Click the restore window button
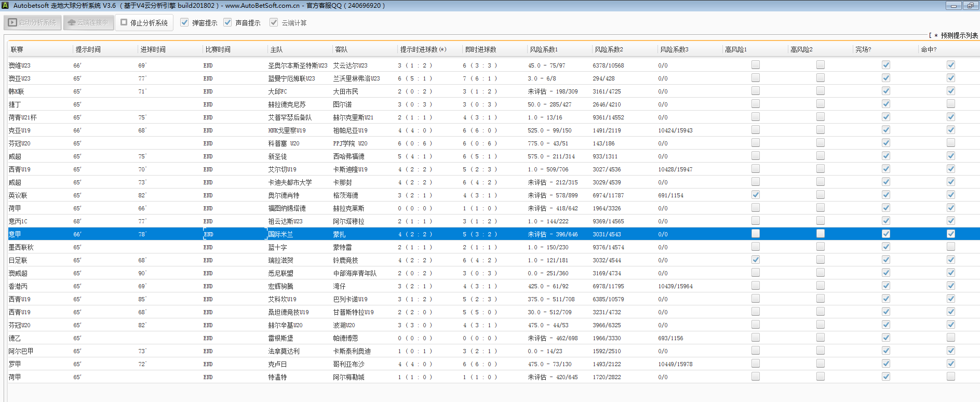The height and width of the screenshot is (402, 980). point(970,6)
